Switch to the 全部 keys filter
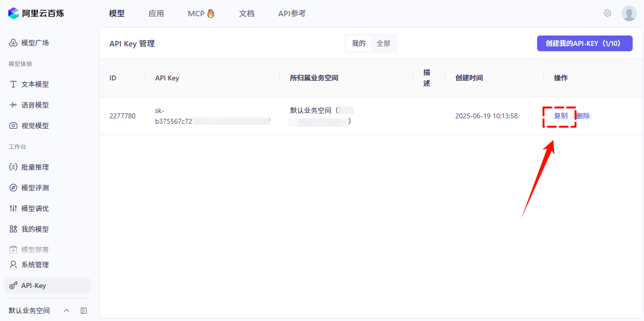 (x=383, y=43)
